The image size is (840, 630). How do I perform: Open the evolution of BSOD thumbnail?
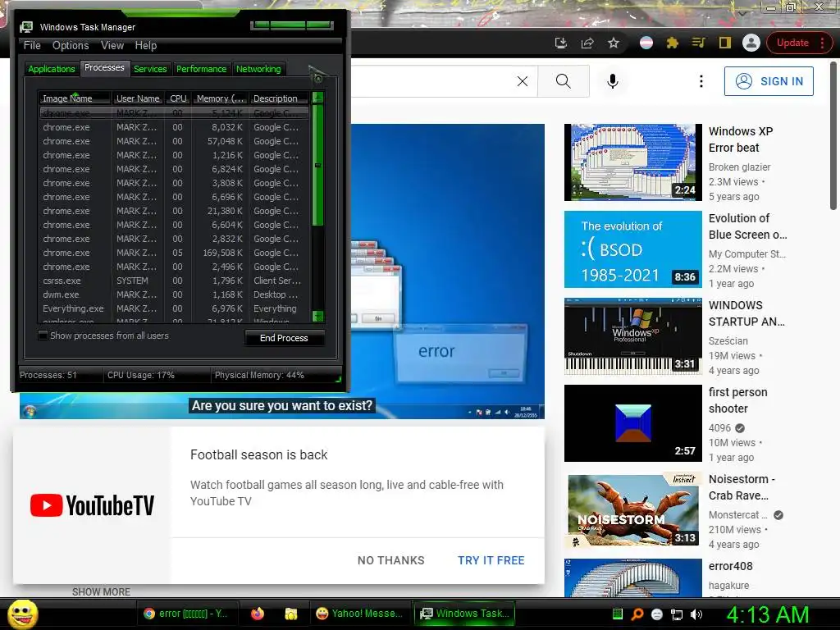(x=633, y=249)
